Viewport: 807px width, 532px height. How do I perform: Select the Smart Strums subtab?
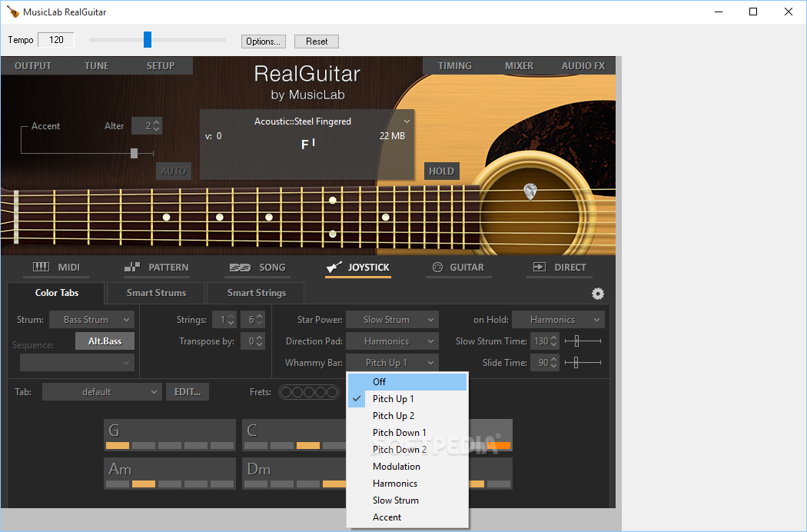(x=157, y=292)
